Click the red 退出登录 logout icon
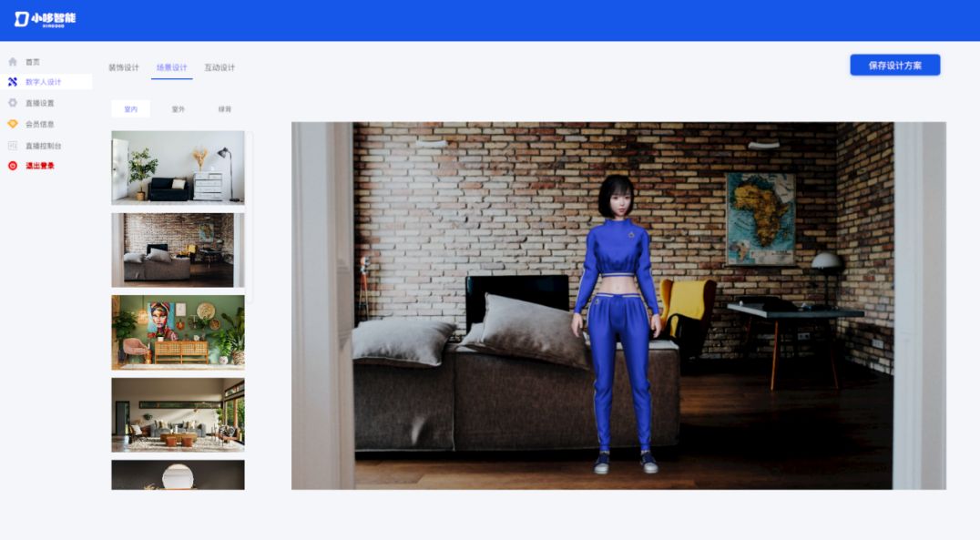Viewport: 980px width, 540px height. pos(13,166)
